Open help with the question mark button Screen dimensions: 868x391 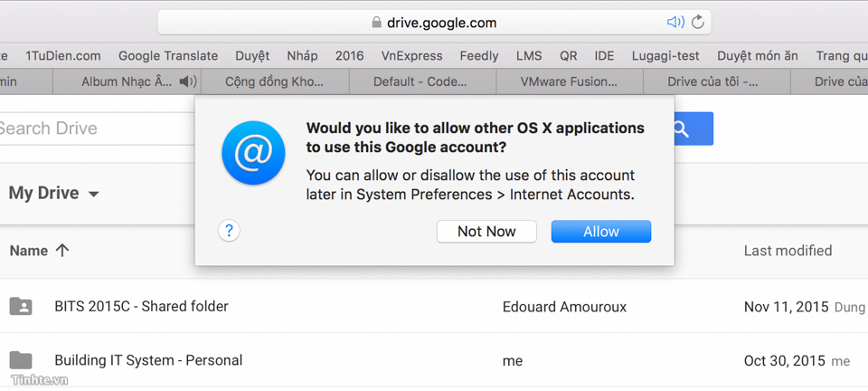229,231
